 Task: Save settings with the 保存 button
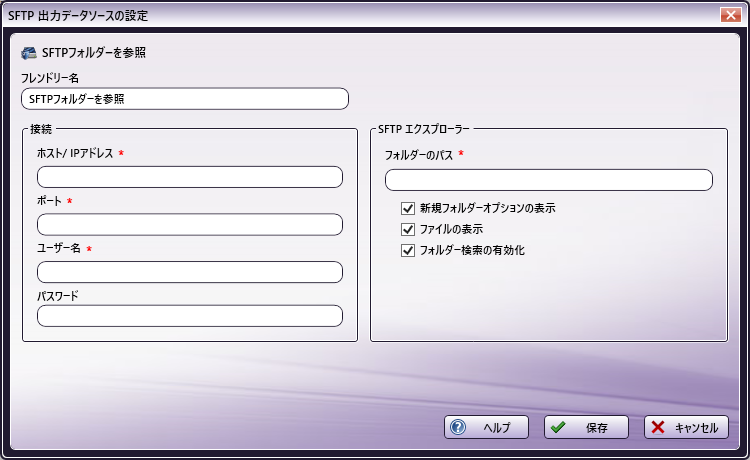tap(586, 427)
